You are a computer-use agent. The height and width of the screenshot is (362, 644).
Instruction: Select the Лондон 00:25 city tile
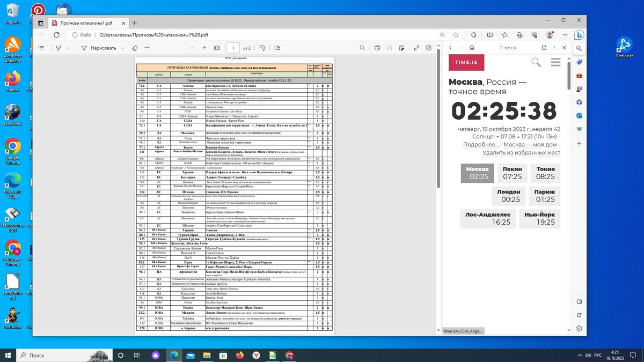pos(508,196)
